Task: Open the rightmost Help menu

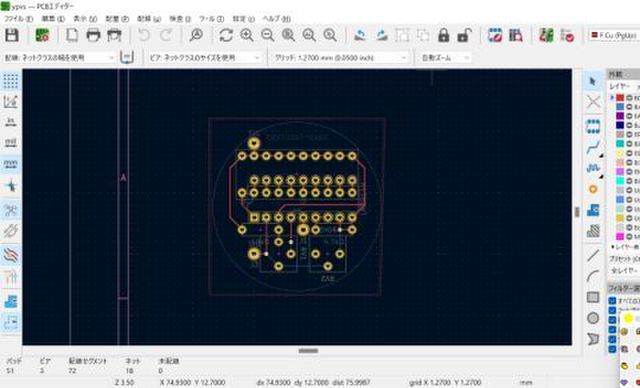Action: click(x=277, y=19)
